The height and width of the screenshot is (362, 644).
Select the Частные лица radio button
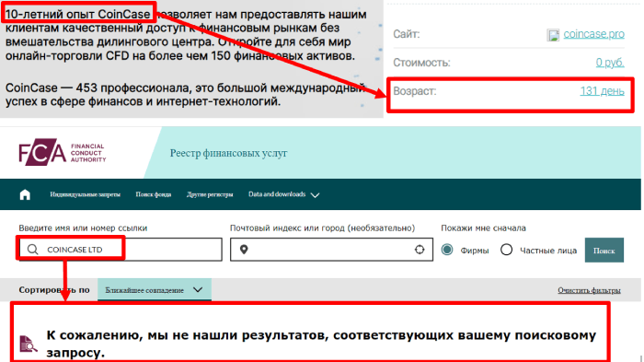pyautogui.click(x=506, y=250)
